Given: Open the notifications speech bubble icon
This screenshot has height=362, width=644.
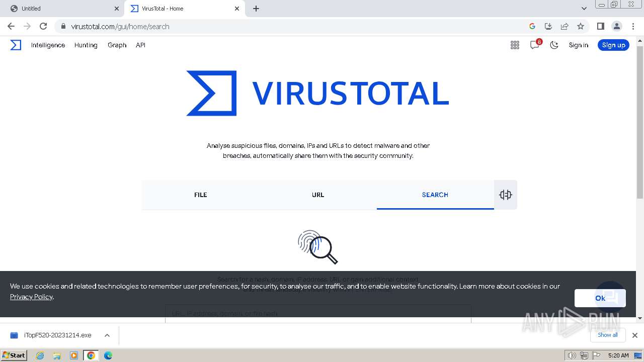Looking at the screenshot, I should 535,45.
